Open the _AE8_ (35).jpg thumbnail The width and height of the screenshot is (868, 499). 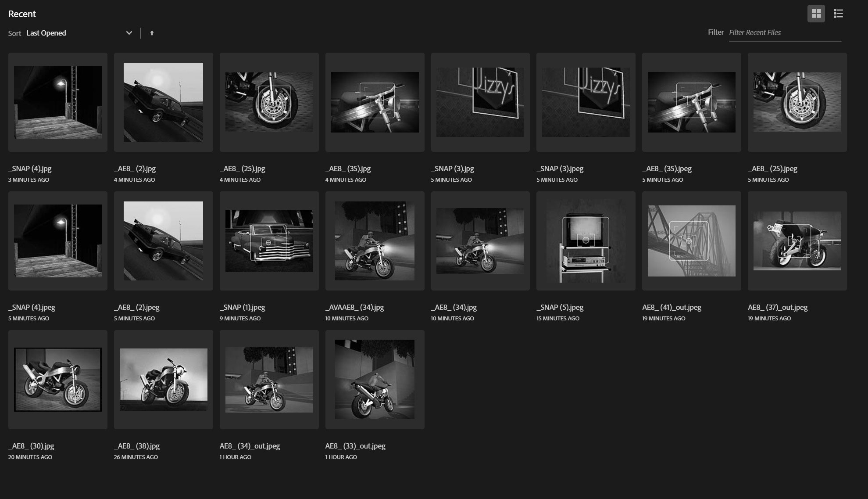(x=375, y=102)
